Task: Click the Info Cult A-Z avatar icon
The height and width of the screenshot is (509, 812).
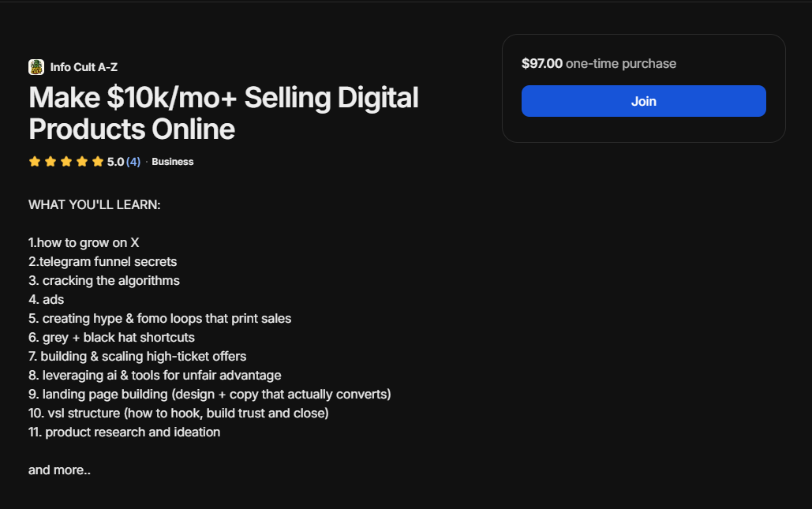Action: pyautogui.click(x=36, y=67)
